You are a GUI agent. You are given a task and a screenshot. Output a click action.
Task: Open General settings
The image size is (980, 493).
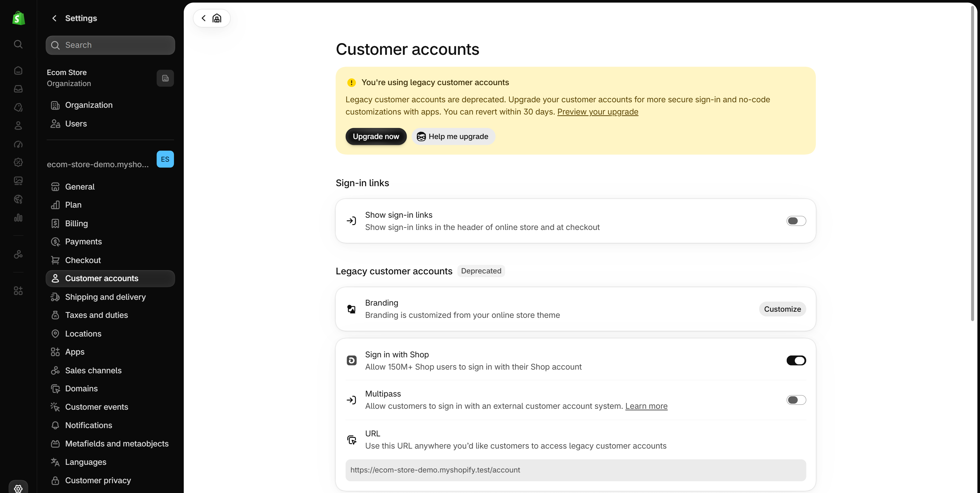click(110, 186)
